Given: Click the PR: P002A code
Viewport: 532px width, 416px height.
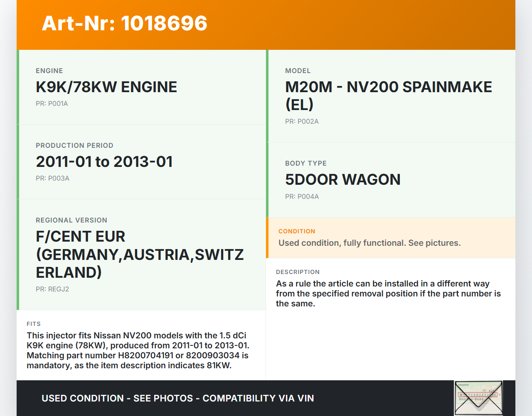Looking at the screenshot, I should point(302,122).
